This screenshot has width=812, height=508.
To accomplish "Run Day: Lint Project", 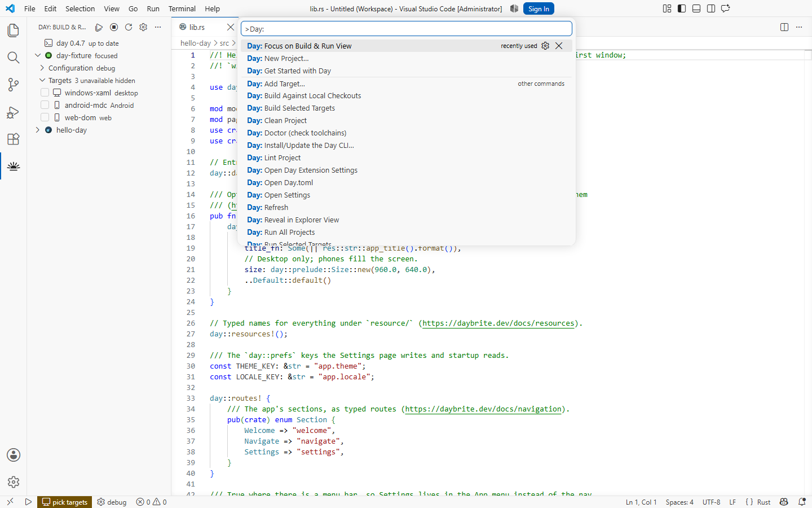I will [x=406, y=157].
